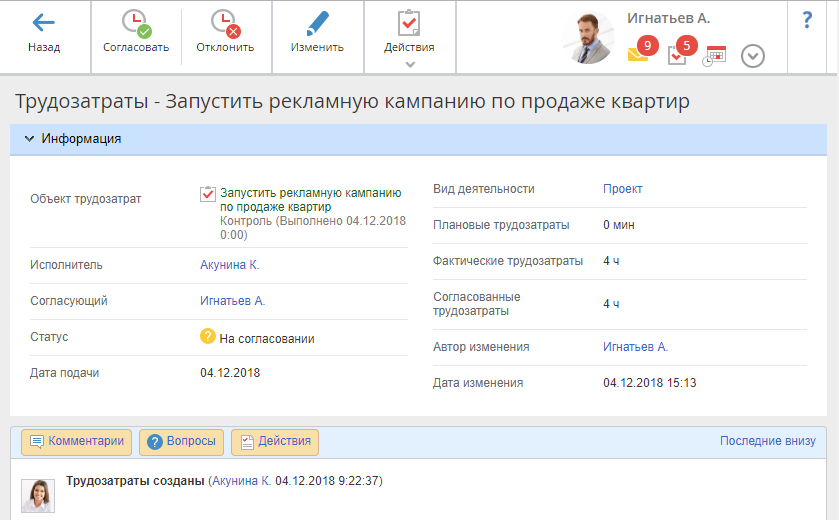839x520 pixels.
Task: Click the help question mark icon
Action: click(x=807, y=21)
